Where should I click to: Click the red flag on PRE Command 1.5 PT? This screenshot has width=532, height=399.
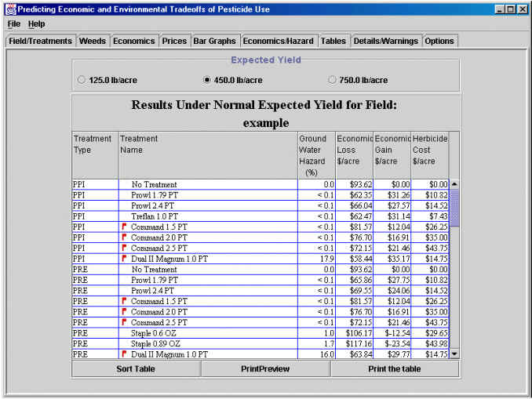[x=124, y=301]
